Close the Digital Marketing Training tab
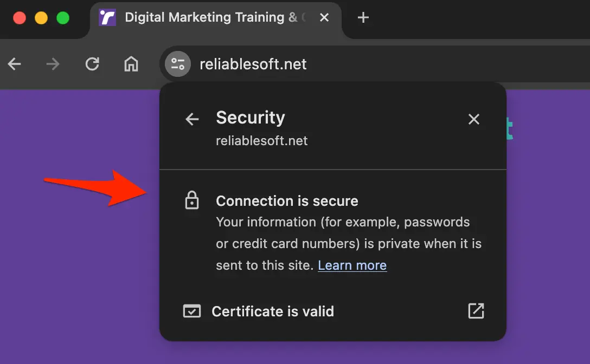The image size is (590, 364). 324,18
